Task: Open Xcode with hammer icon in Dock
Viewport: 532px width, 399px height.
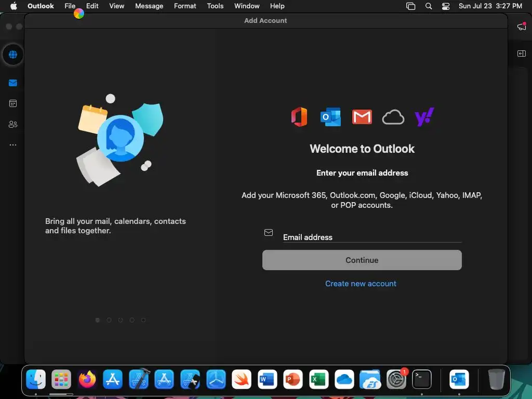Action: 139,379
